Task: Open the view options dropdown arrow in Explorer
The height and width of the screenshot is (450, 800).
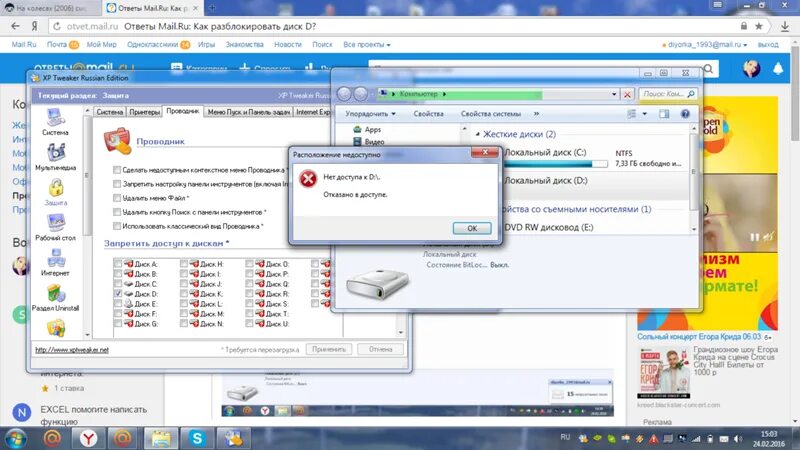Action: click(644, 114)
